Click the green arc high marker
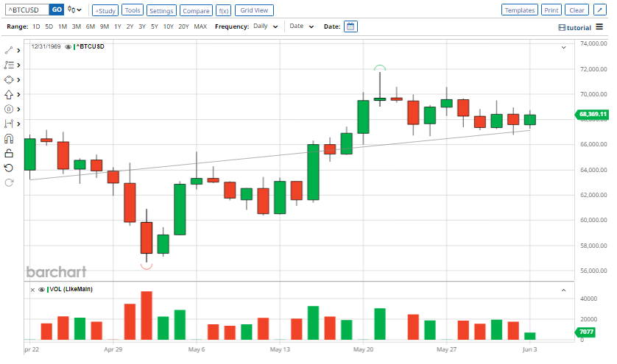 pos(380,68)
